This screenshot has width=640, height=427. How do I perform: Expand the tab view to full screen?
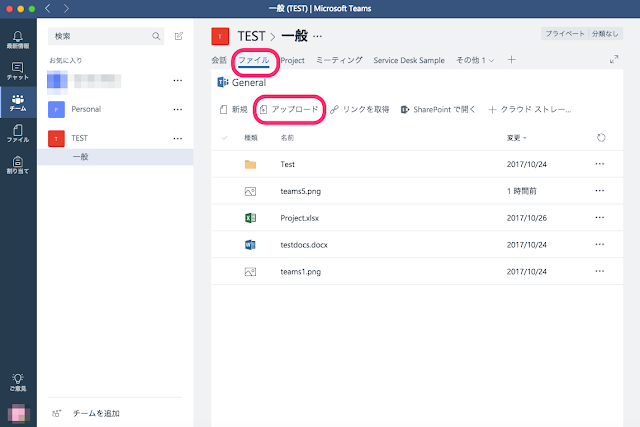tap(614, 60)
